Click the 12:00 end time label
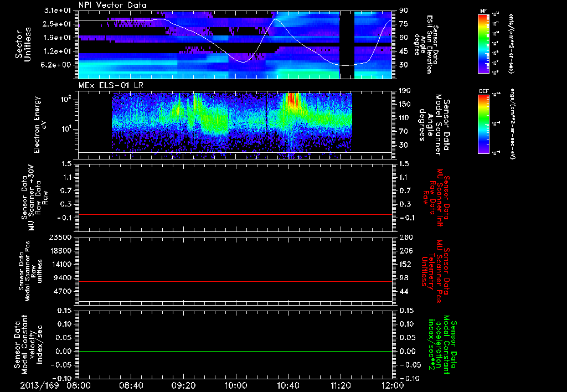 coord(393,385)
